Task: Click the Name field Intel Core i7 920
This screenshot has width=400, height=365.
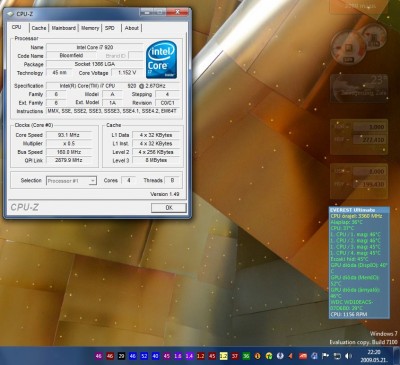Action: 95,47
